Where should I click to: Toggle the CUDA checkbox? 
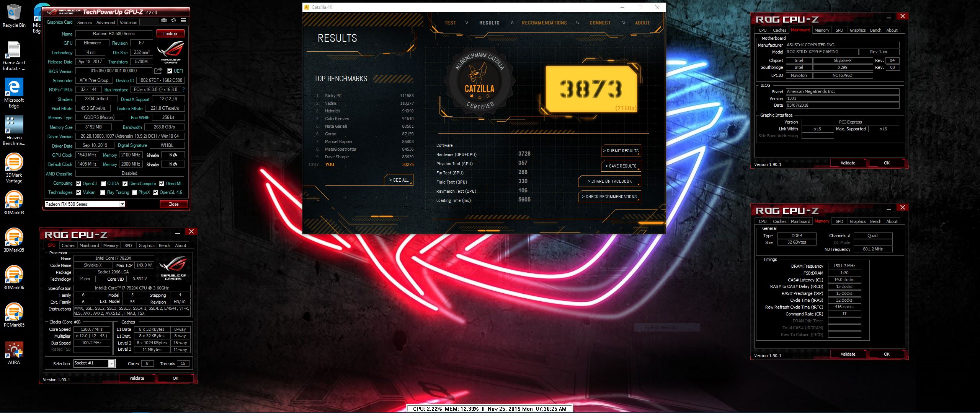[103, 184]
